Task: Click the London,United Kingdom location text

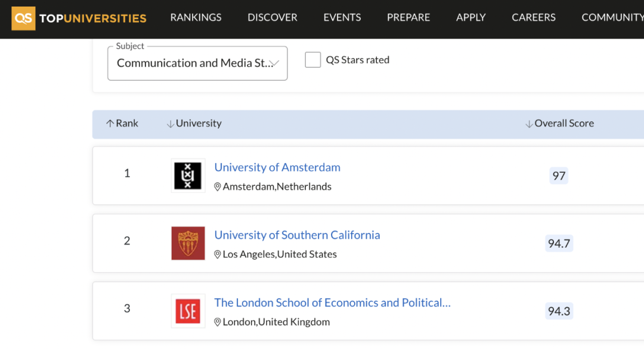Action: pyautogui.click(x=277, y=322)
